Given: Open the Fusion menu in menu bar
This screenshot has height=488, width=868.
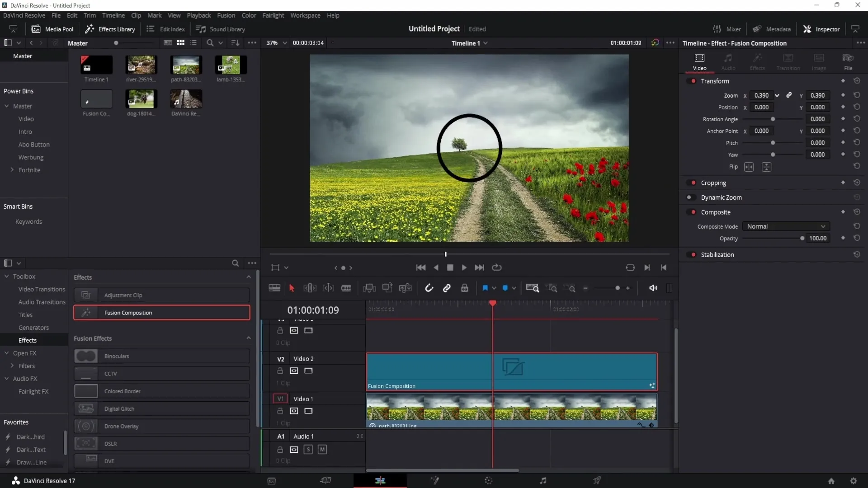Looking at the screenshot, I should (226, 15).
